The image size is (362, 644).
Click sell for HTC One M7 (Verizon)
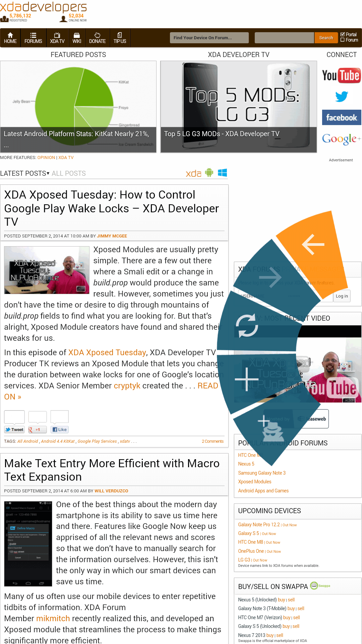[296, 618]
